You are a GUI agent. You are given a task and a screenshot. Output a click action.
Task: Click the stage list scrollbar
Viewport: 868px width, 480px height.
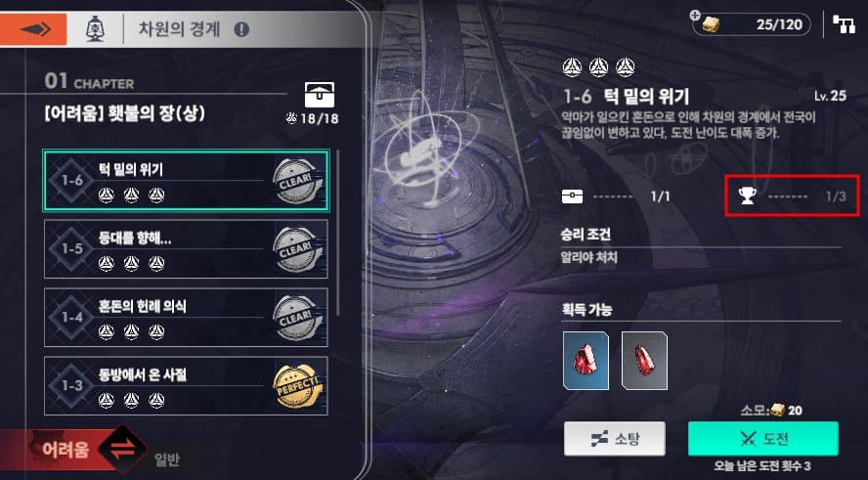(337, 233)
